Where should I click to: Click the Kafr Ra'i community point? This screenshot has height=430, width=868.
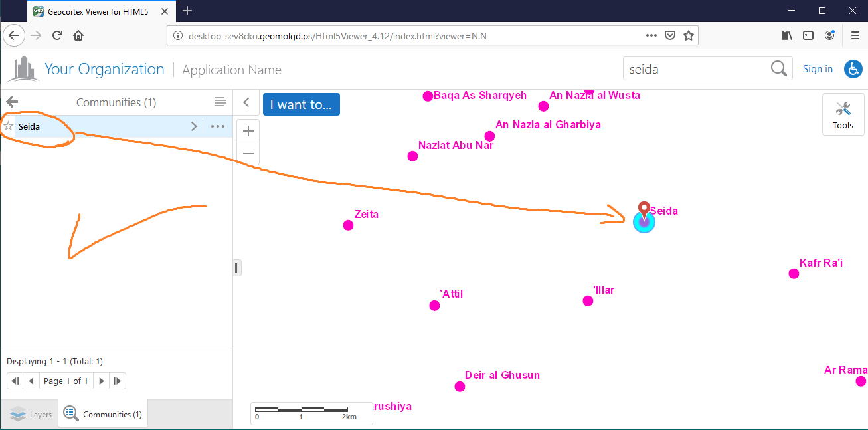point(794,274)
